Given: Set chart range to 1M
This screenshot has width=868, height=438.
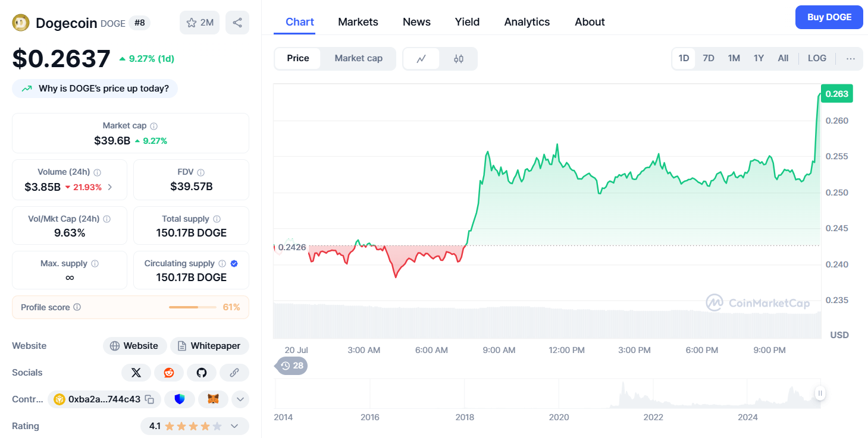Looking at the screenshot, I should click(734, 58).
